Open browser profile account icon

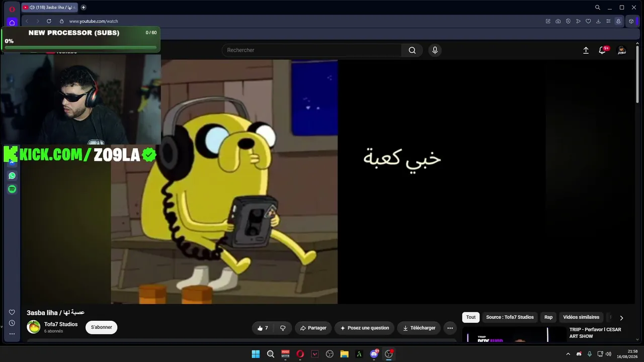(618, 21)
